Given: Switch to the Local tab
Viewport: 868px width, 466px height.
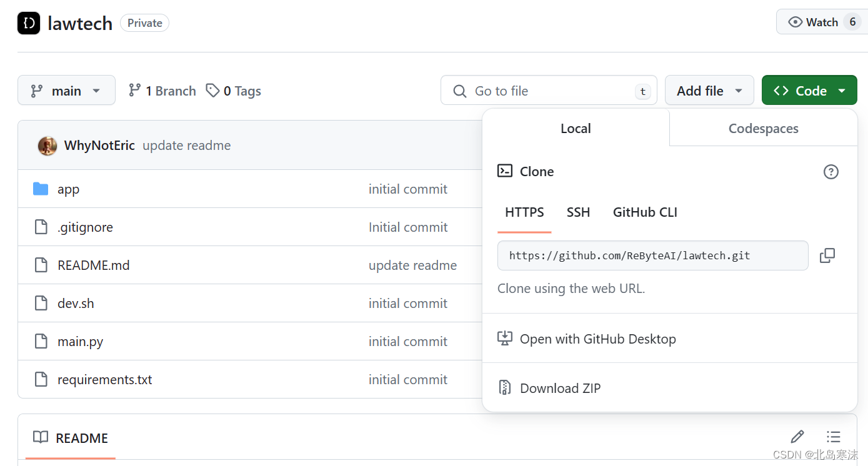Looking at the screenshot, I should (576, 128).
